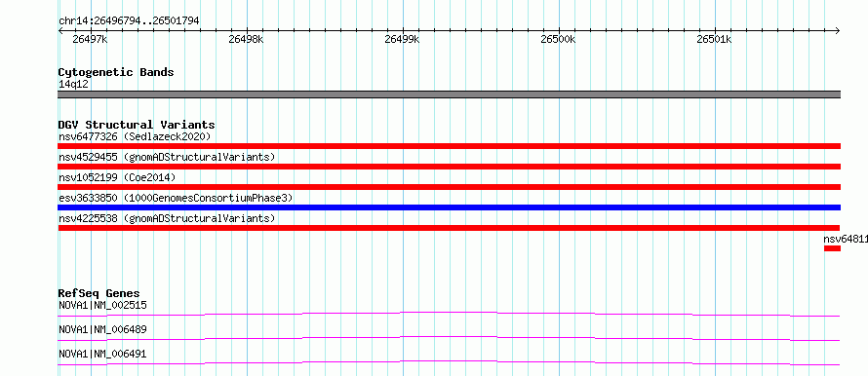This screenshot has width=868, height=376.
Task: Click the red bar for nsv1052199
Action: point(449,187)
